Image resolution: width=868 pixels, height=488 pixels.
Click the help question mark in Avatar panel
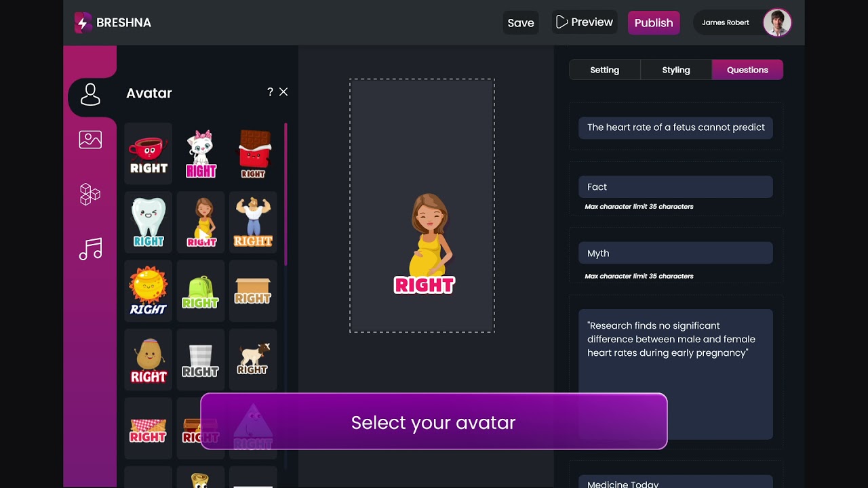click(270, 92)
